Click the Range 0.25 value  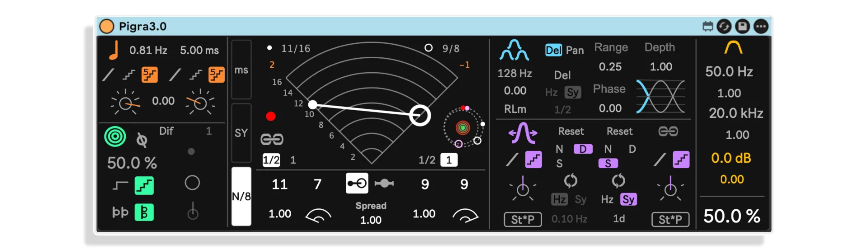pyautogui.click(x=610, y=67)
